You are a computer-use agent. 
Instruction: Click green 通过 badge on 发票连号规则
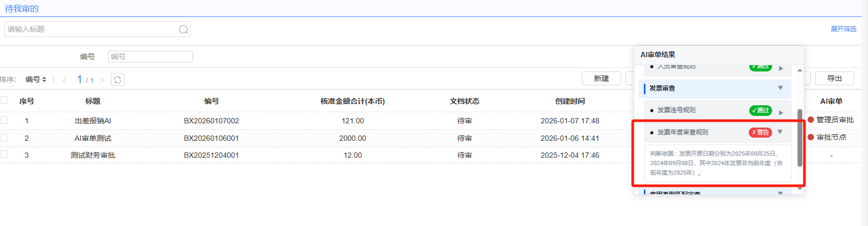point(760,111)
